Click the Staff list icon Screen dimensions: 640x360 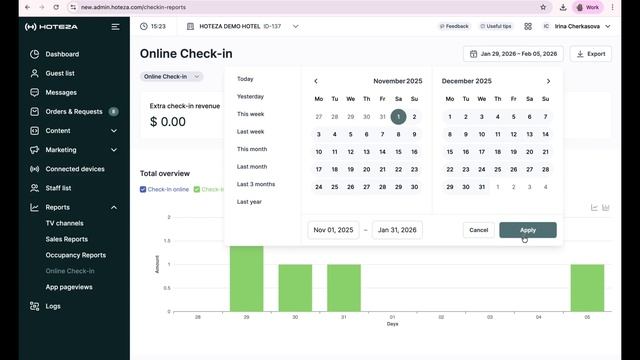35,188
